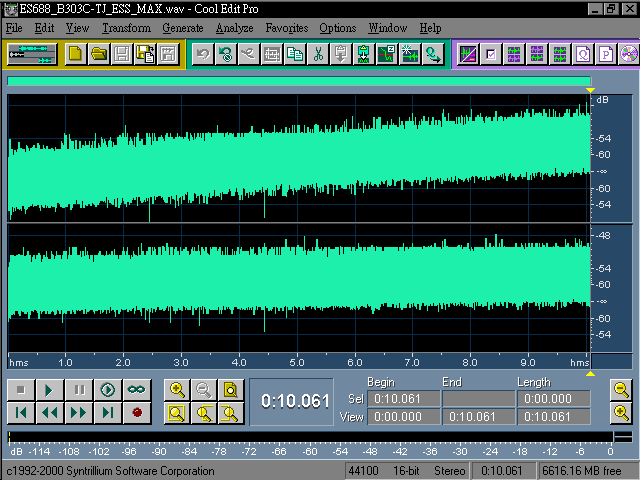Open the Help menu
The height and width of the screenshot is (480, 640).
pos(431,28)
